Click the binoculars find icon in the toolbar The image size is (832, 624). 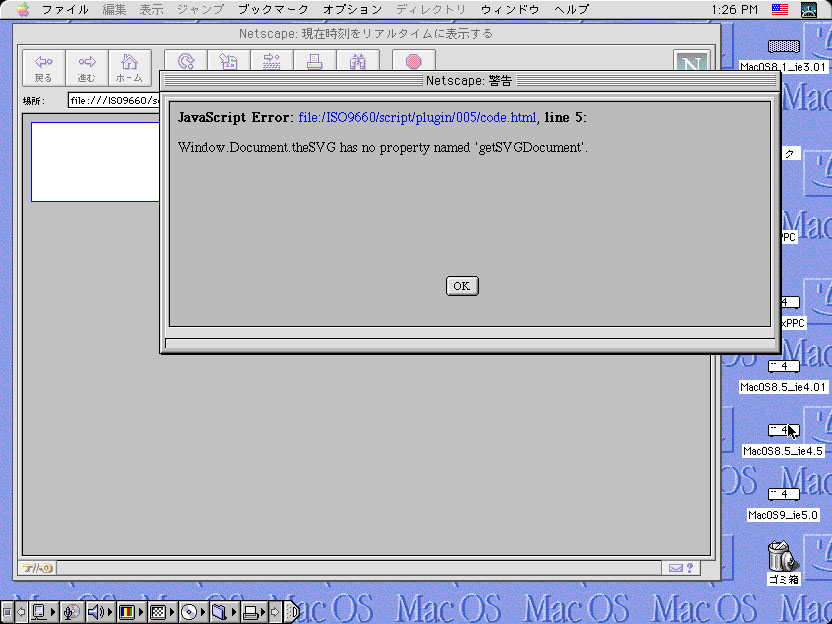click(x=358, y=61)
